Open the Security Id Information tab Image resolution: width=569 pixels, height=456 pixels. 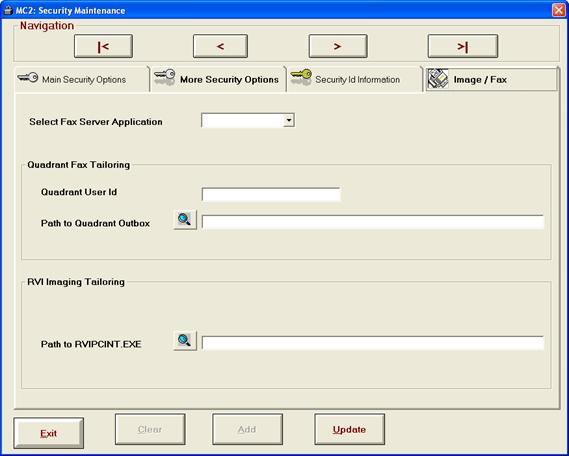(x=354, y=79)
